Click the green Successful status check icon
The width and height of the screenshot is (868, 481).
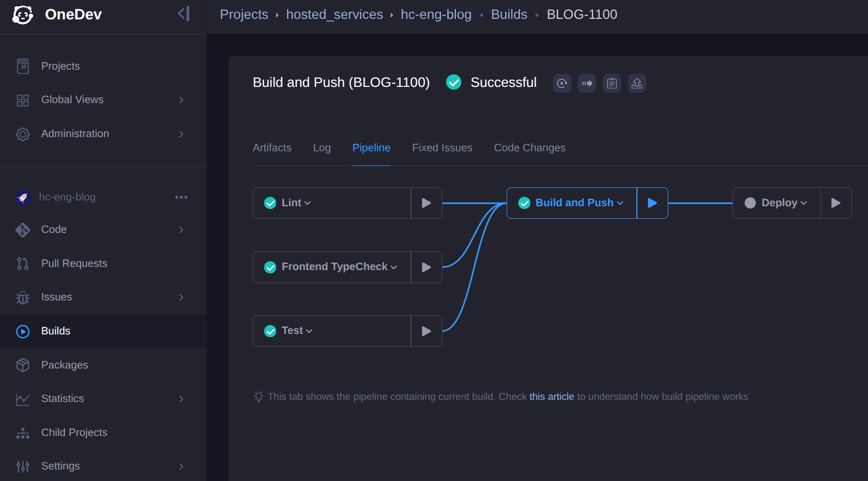point(454,82)
